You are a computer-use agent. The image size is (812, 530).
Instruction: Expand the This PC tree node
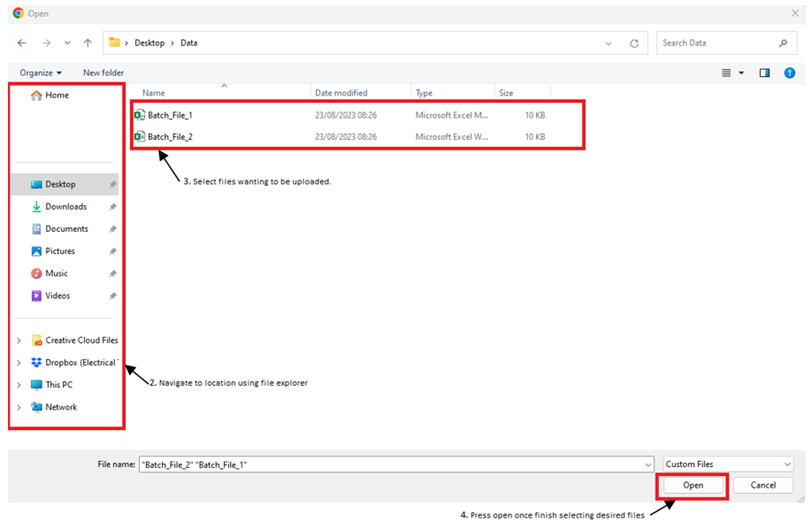(x=18, y=385)
